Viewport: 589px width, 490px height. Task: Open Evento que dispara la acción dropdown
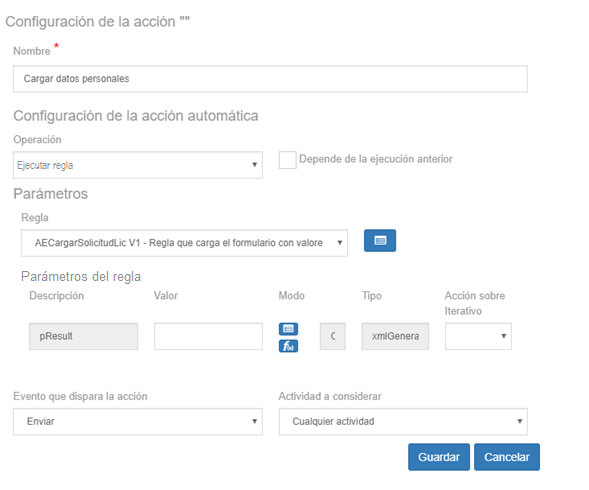coord(138,422)
